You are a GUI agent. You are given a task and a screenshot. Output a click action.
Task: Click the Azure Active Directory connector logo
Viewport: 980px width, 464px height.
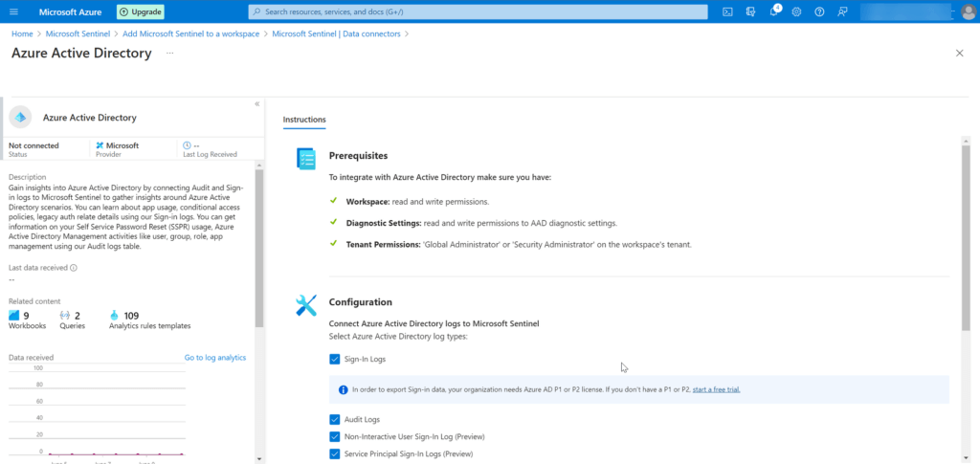[x=20, y=118]
